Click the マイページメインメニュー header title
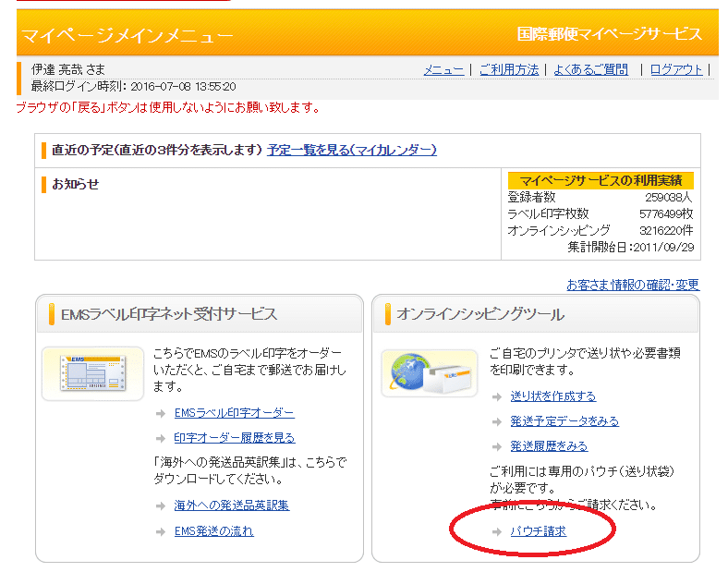The height and width of the screenshot is (572, 728). click(127, 36)
